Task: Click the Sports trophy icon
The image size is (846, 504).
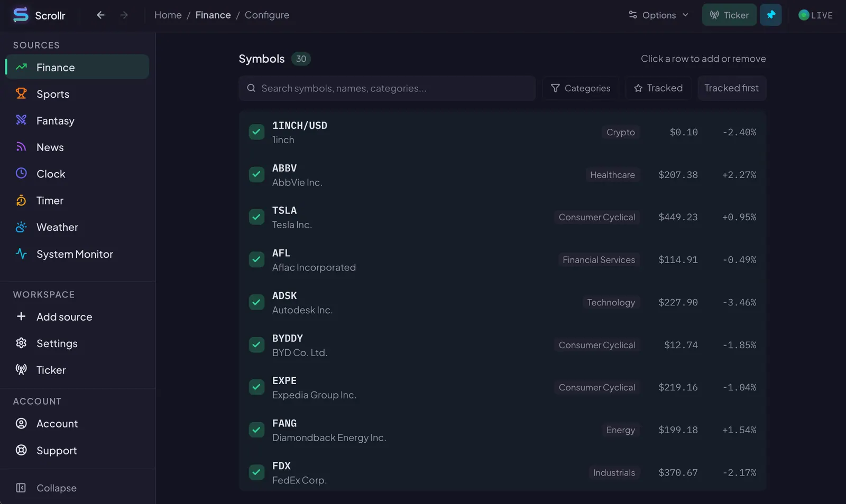Action: (21, 94)
